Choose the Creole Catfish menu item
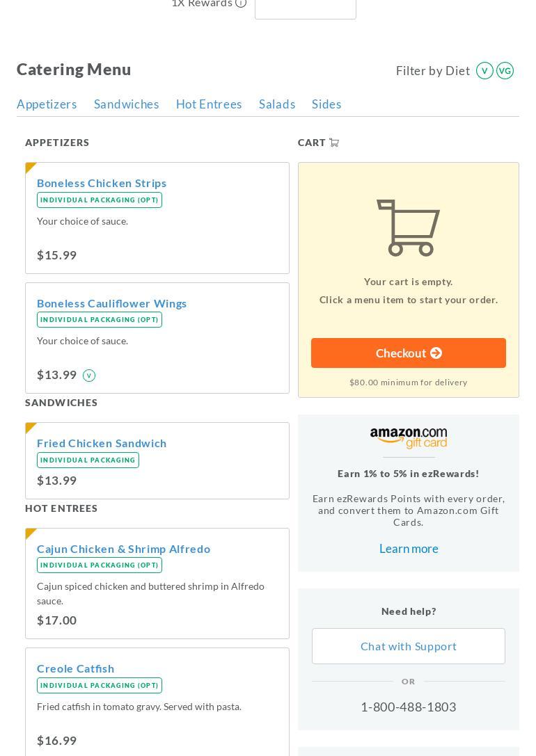 coord(75,668)
